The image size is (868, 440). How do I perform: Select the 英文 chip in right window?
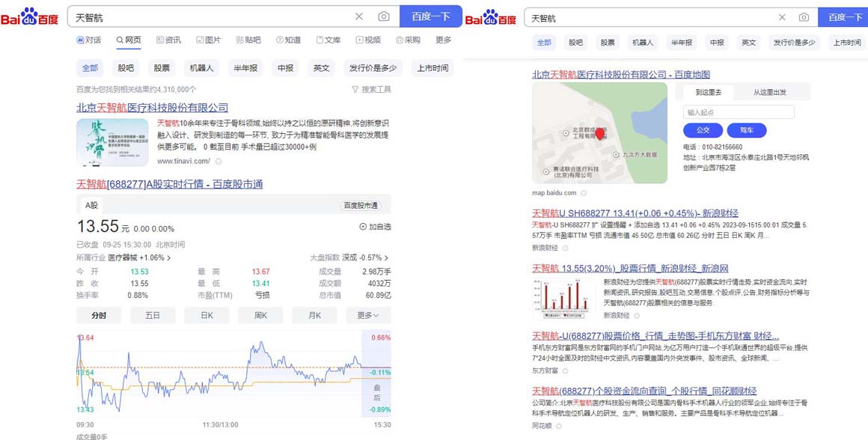[x=748, y=42]
